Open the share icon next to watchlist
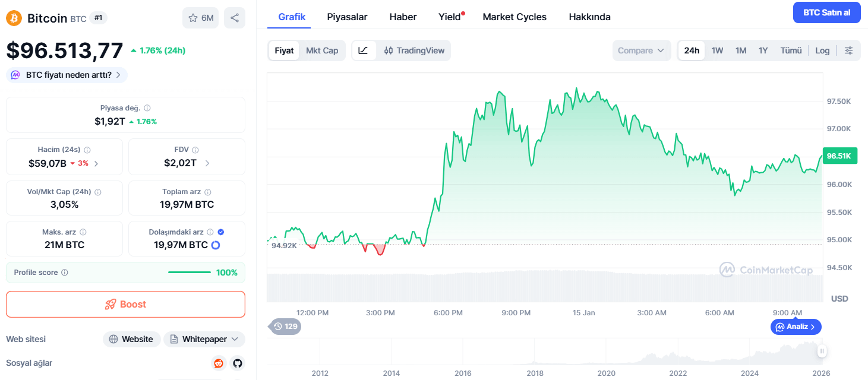The image size is (868, 380). [x=235, y=18]
